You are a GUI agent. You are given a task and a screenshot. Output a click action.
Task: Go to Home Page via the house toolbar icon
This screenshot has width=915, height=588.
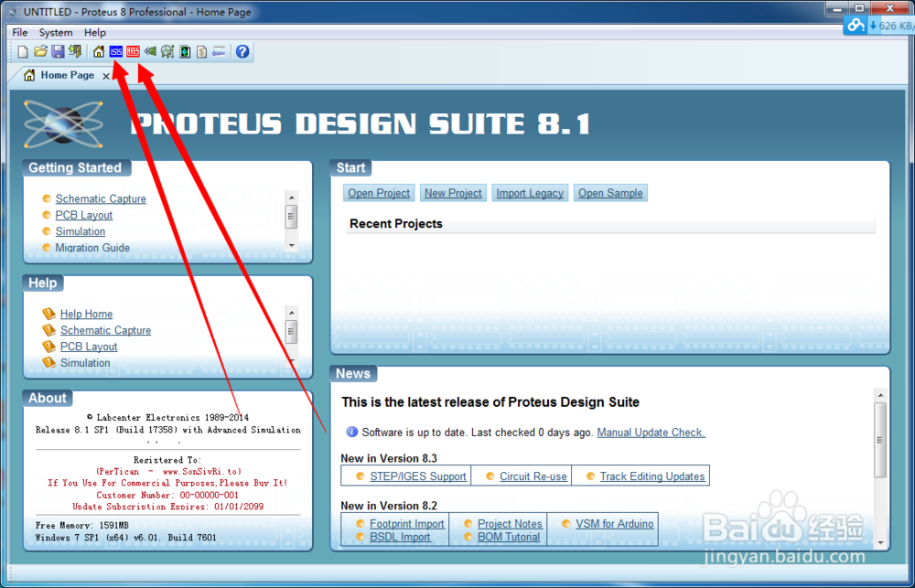[x=99, y=52]
